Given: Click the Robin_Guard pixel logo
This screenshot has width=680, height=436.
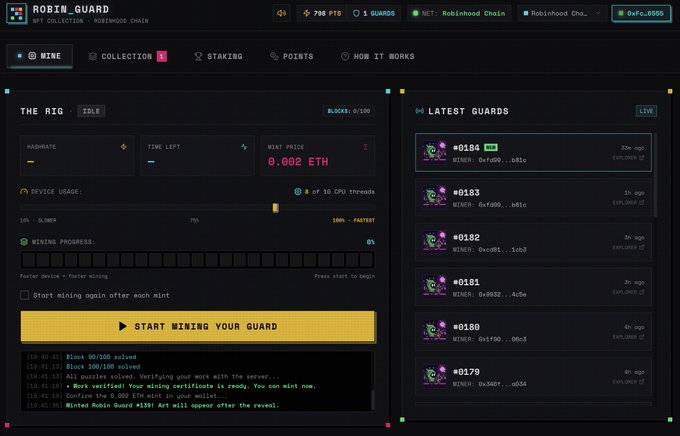Looking at the screenshot, I should [16, 13].
